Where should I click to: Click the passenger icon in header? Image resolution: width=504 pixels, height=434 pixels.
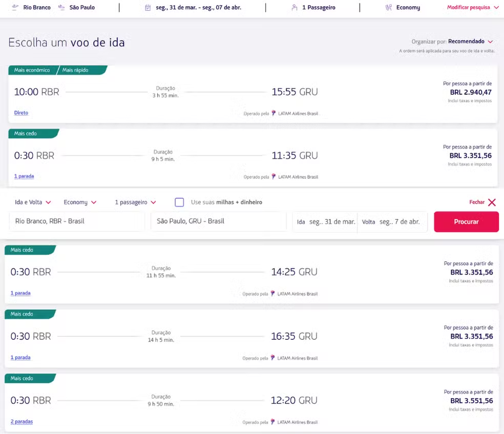click(x=294, y=7)
